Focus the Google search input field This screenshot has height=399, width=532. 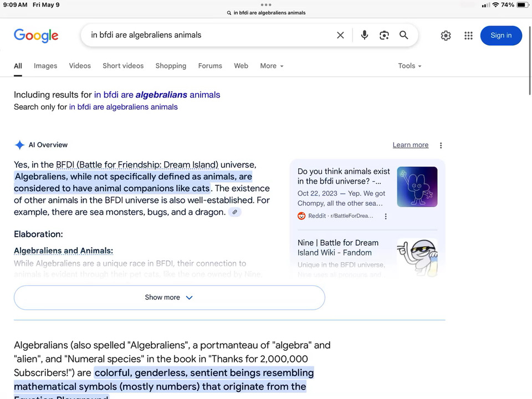[x=211, y=35]
